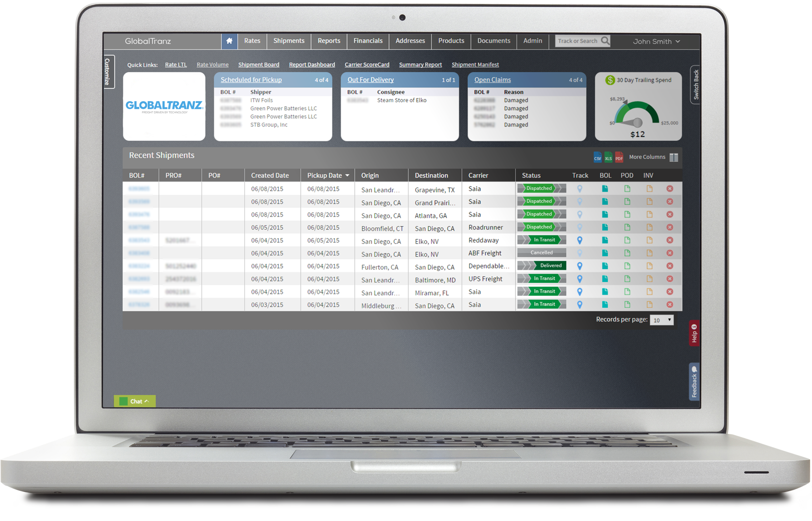Image resolution: width=812 pixels, height=521 pixels.
Task: Cancel the Grapevine, TX shipment red X
Action: point(670,189)
